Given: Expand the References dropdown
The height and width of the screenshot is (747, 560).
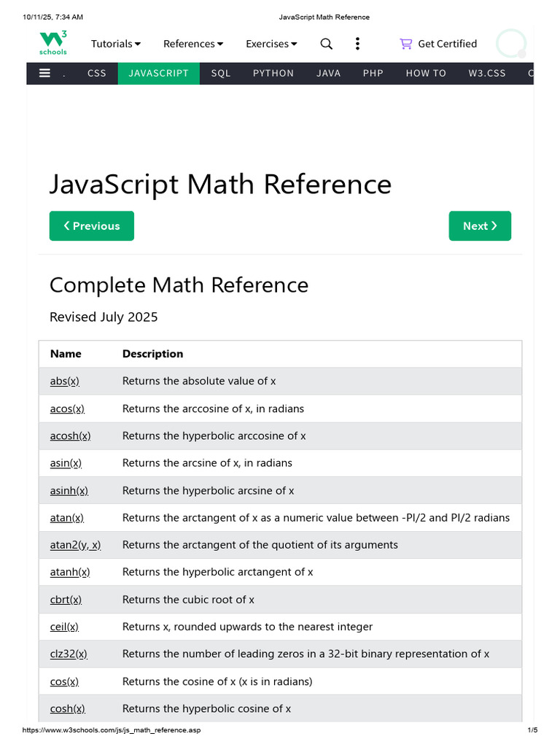Looking at the screenshot, I should pos(192,44).
